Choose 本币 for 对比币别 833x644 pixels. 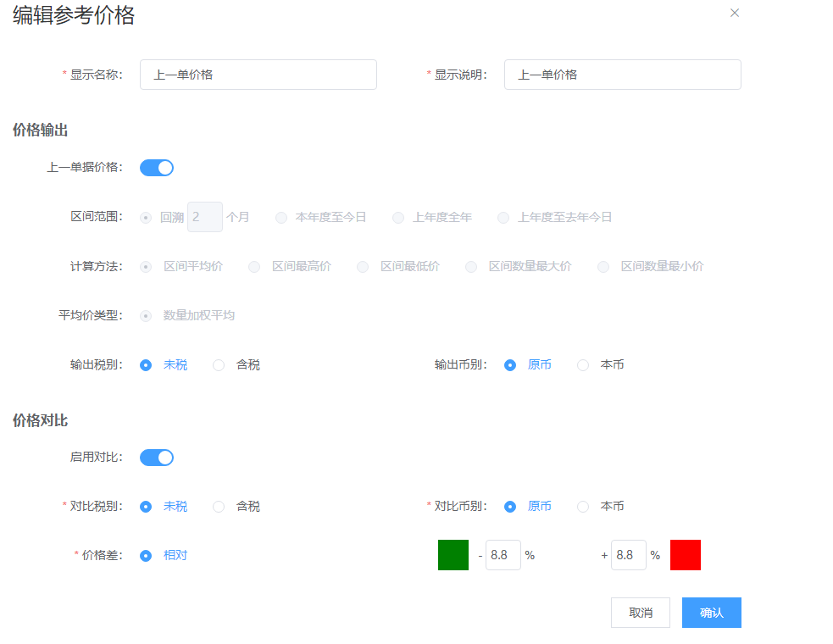pos(583,507)
